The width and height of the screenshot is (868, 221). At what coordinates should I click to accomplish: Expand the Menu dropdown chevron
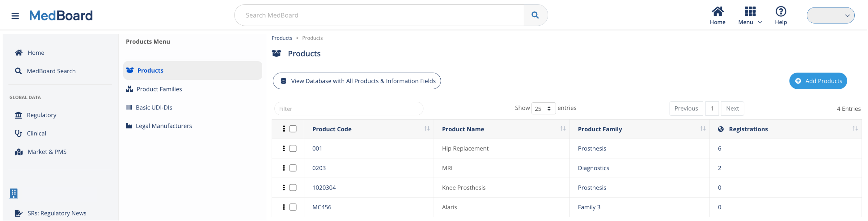point(760,22)
